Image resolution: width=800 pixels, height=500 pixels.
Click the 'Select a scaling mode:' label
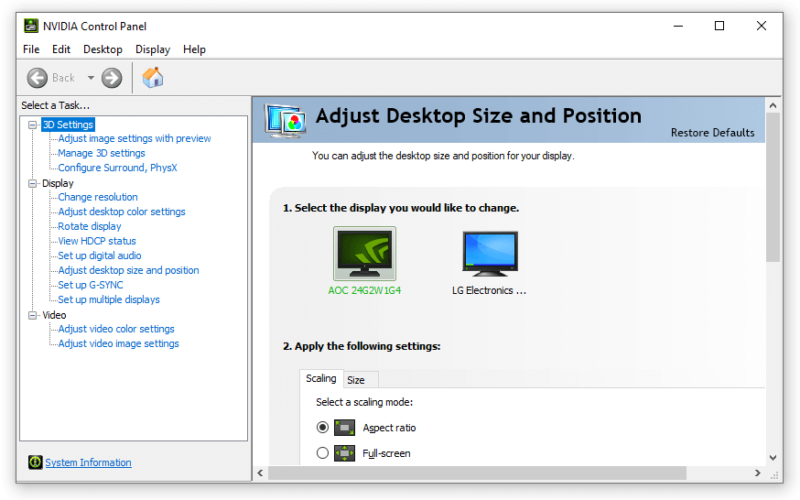[x=364, y=402]
